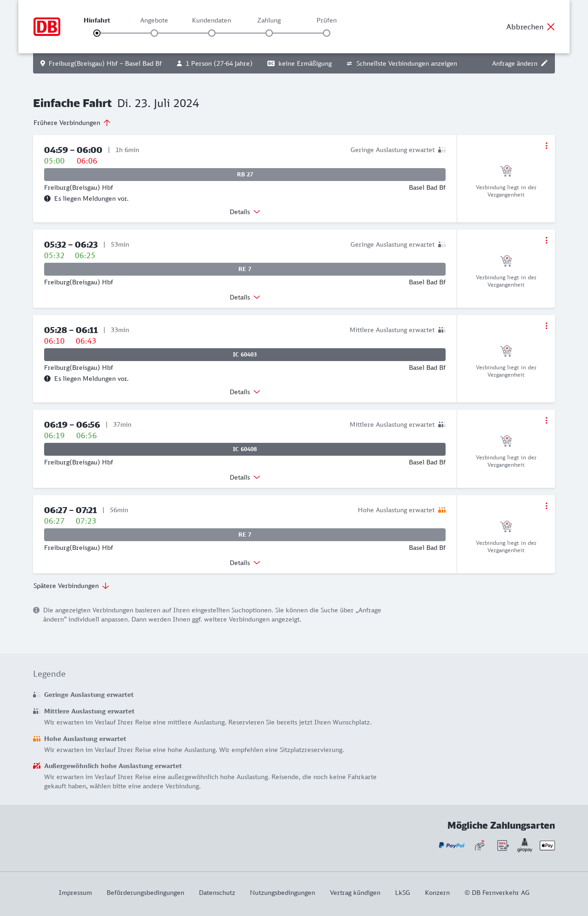The height and width of the screenshot is (916, 588).
Task: Select the Angebote step in progress bar
Action: (154, 33)
